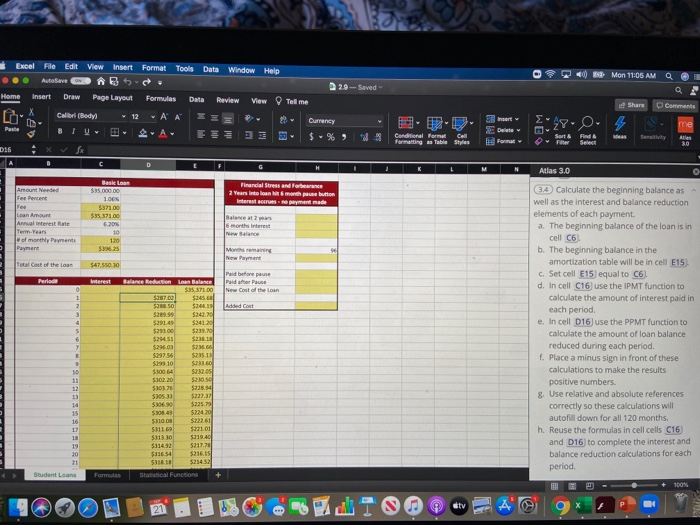
Task: Click the Increase Indent icon
Action: coord(262,135)
